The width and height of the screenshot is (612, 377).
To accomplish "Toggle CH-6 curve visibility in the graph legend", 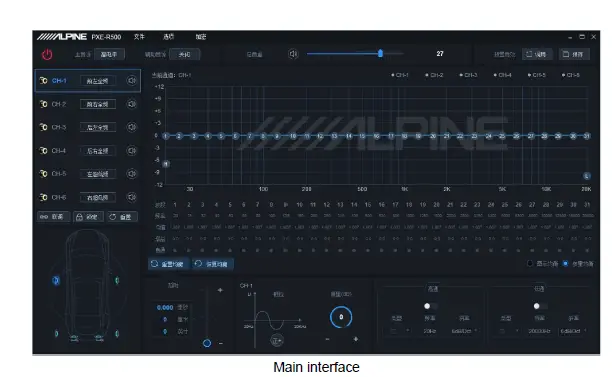I will click(571, 75).
